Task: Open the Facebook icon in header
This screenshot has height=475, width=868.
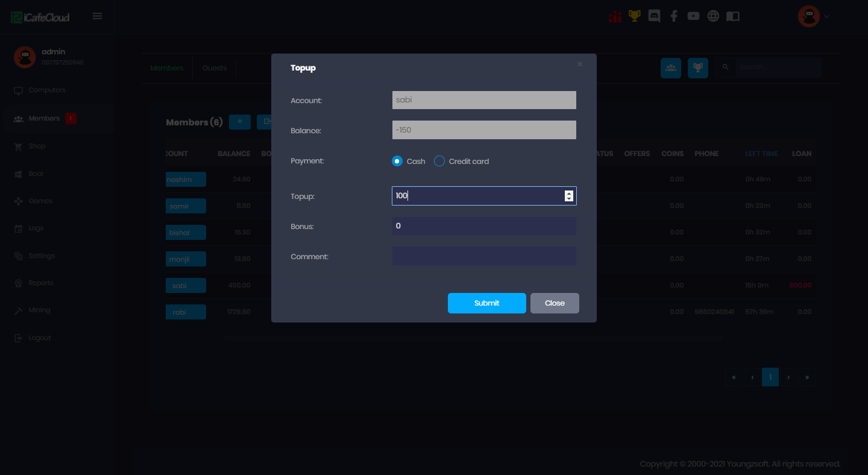Action: point(674,16)
